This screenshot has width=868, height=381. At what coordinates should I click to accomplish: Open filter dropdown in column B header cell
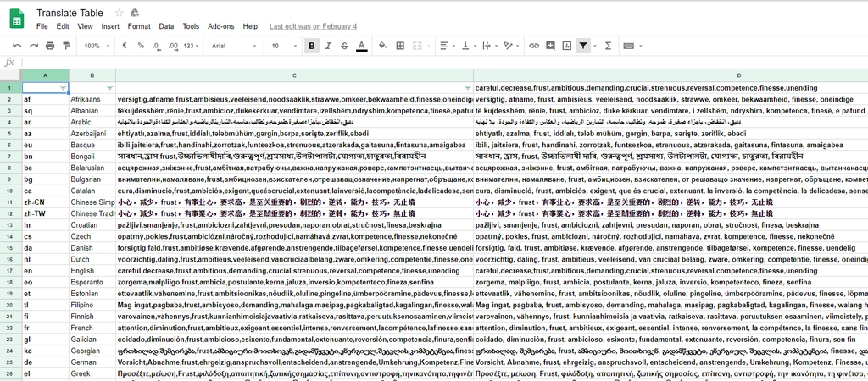click(x=109, y=87)
